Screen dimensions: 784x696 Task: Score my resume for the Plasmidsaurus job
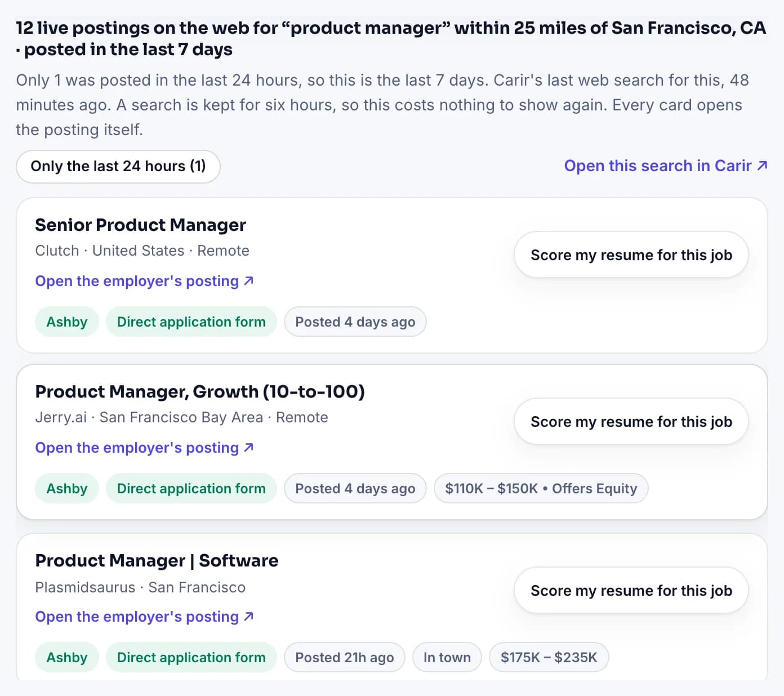pyautogui.click(x=631, y=590)
